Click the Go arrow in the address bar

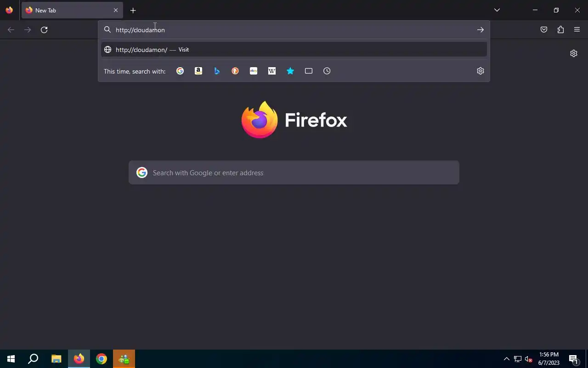pyautogui.click(x=481, y=30)
